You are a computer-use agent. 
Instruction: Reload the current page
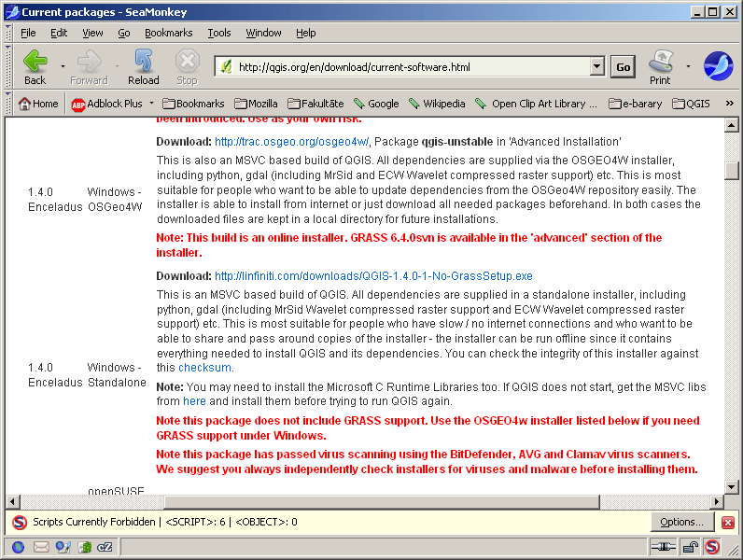click(143, 67)
